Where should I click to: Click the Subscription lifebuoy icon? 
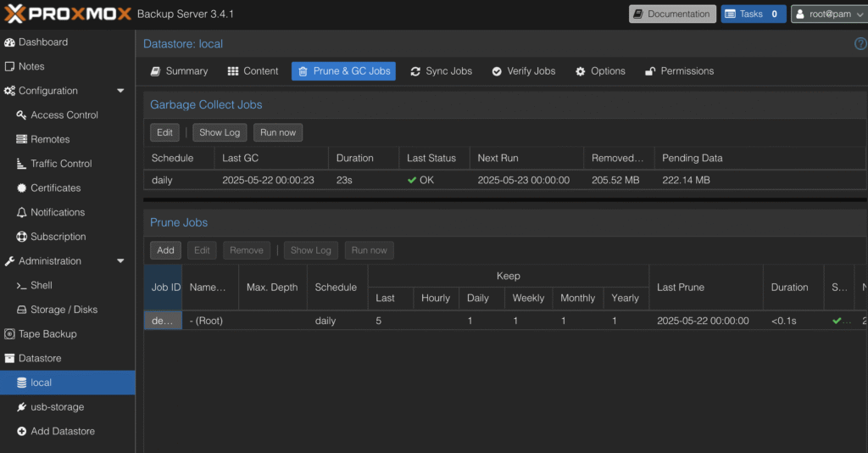pyautogui.click(x=21, y=237)
